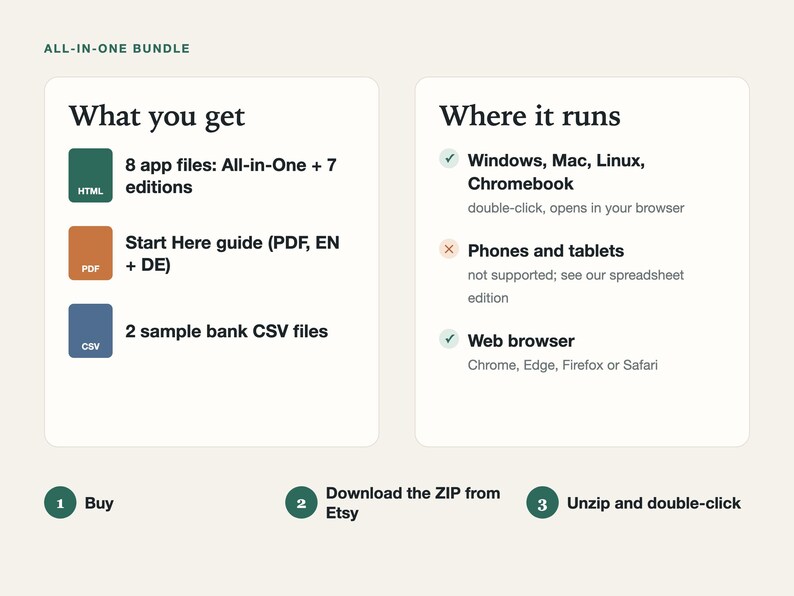Click the blue CSV file icon
Viewport: 794px width, 596px height.
(91, 331)
